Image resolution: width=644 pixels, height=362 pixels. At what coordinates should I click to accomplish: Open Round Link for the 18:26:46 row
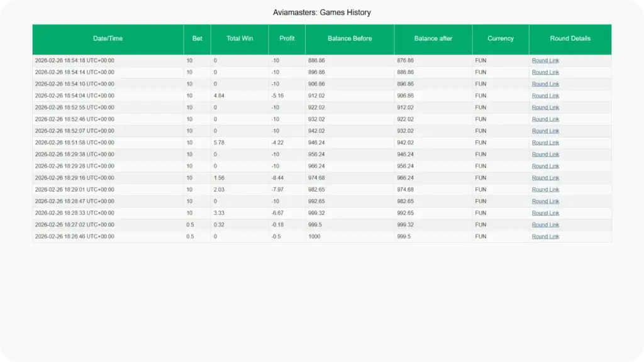(x=545, y=236)
